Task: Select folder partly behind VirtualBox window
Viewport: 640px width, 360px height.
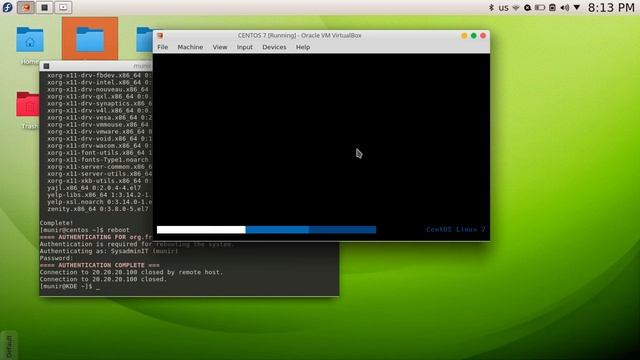Action: click(144, 39)
